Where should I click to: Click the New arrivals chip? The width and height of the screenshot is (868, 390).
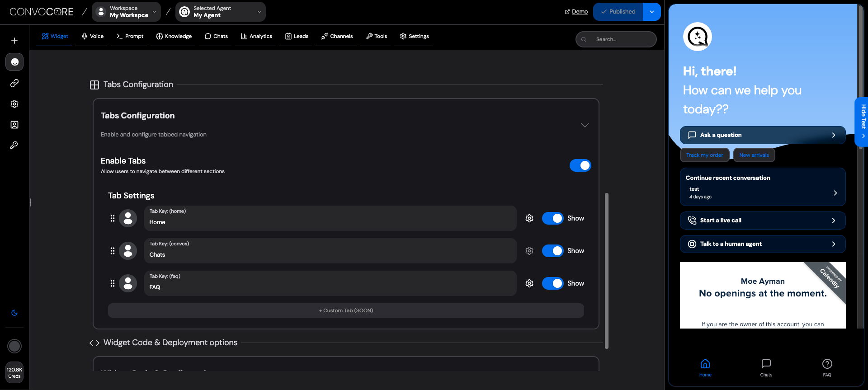tap(754, 155)
